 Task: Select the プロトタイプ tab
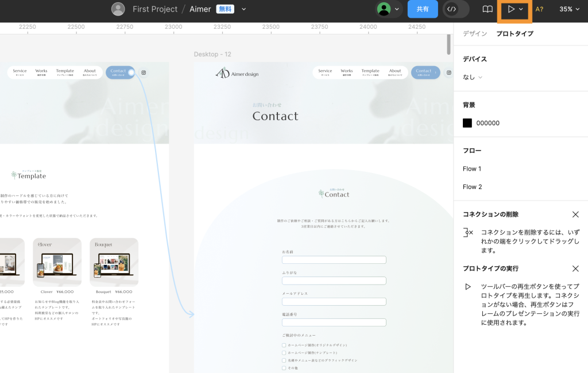point(514,34)
